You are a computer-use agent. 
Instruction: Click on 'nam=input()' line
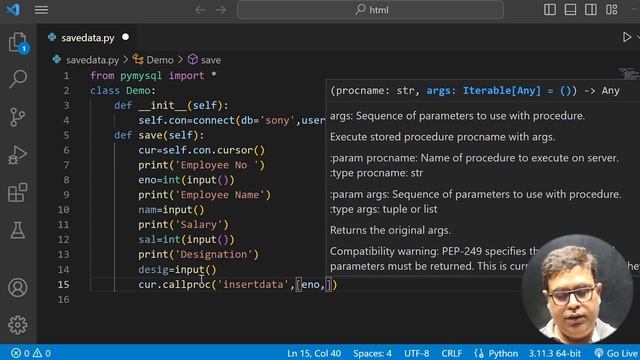(x=171, y=210)
